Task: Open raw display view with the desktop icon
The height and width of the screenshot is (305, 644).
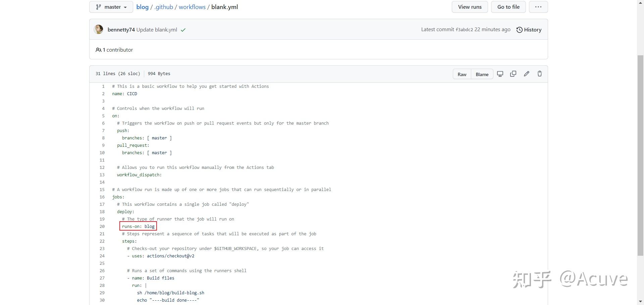Action: click(x=500, y=74)
